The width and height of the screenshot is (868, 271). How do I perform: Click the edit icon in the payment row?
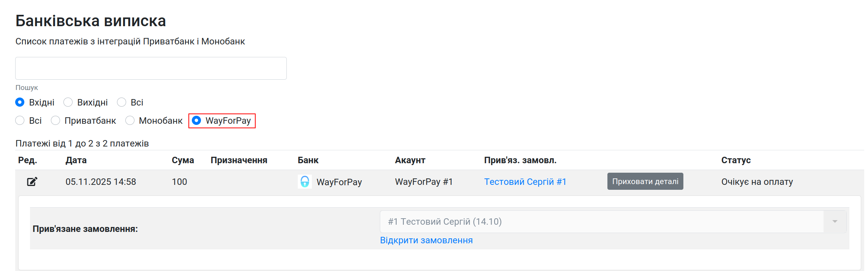(32, 182)
